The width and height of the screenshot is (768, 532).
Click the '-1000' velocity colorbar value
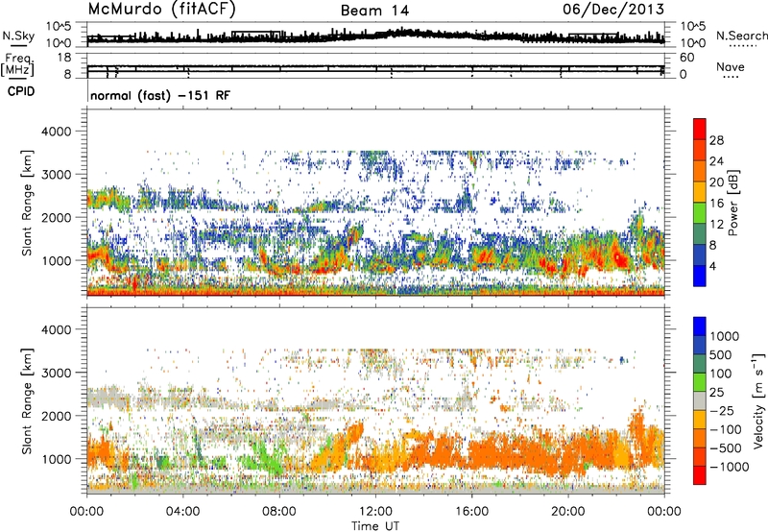730,467
